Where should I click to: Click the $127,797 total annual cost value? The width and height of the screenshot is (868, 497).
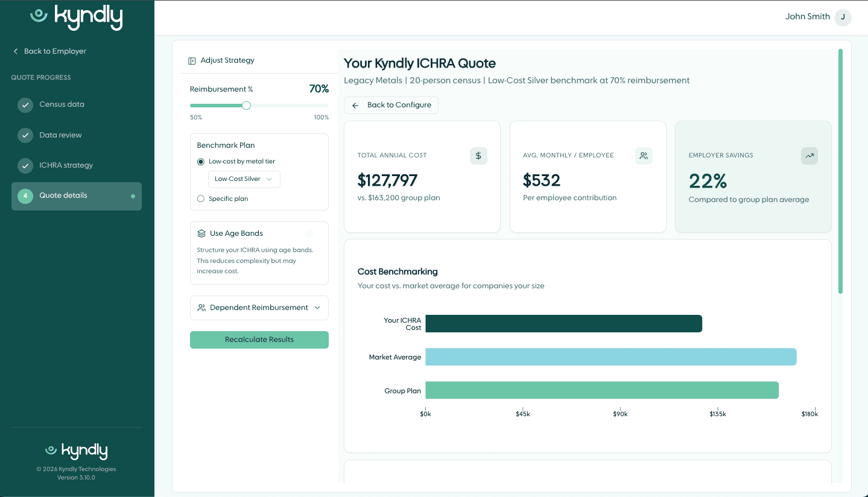tap(388, 180)
